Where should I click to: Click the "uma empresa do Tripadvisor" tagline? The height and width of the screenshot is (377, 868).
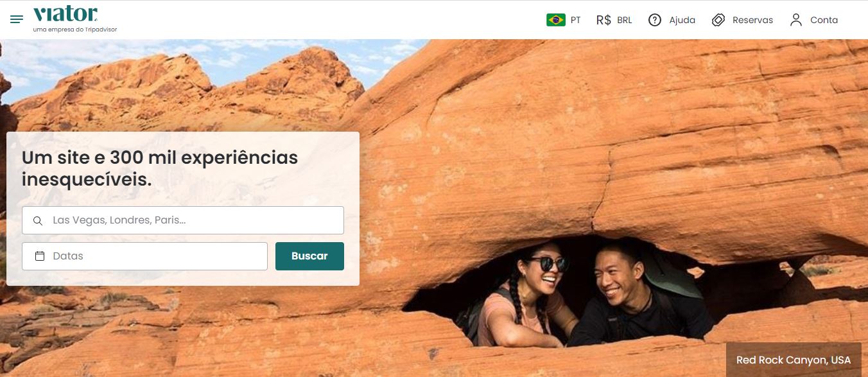click(x=74, y=29)
